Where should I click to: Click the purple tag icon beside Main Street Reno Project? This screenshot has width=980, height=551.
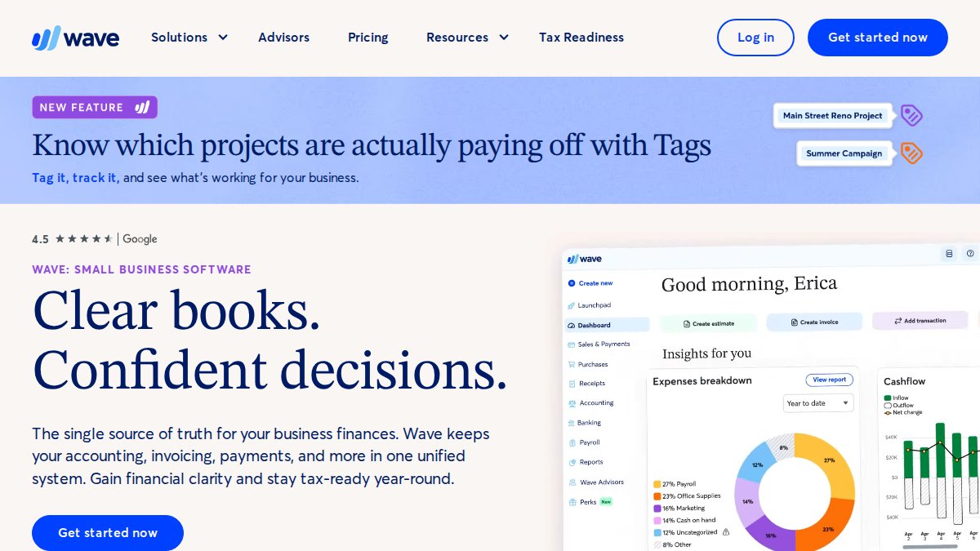[x=911, y=115]
